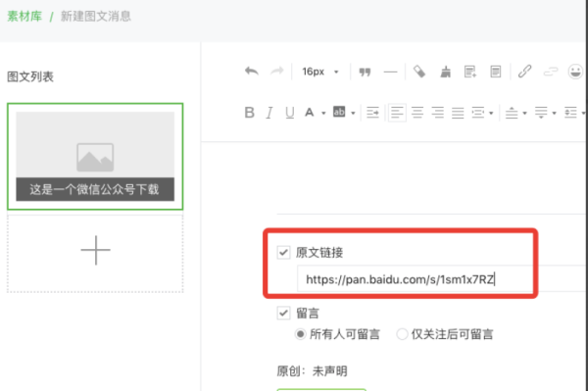Open the emoji smiley picker
The image size is (588, 391).
coord(575,72)
